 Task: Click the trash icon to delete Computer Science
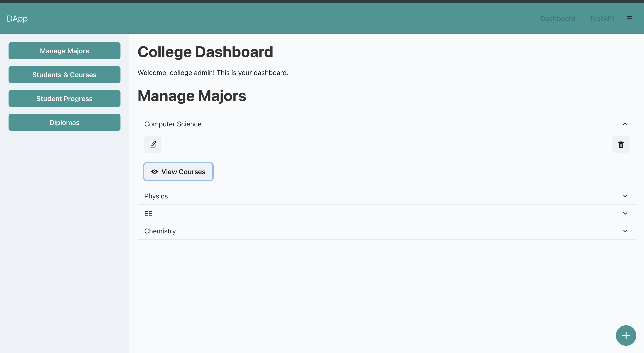coord(621,144)
